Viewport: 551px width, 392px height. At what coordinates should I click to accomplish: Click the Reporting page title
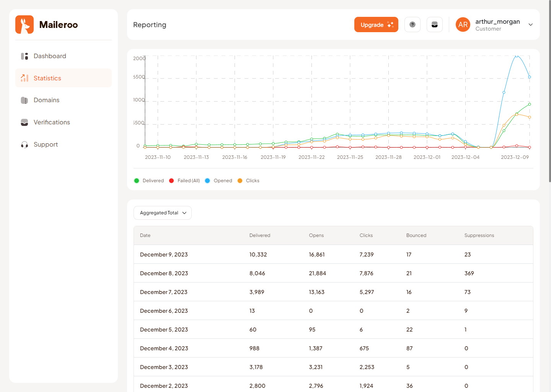(x=150, y=24)
